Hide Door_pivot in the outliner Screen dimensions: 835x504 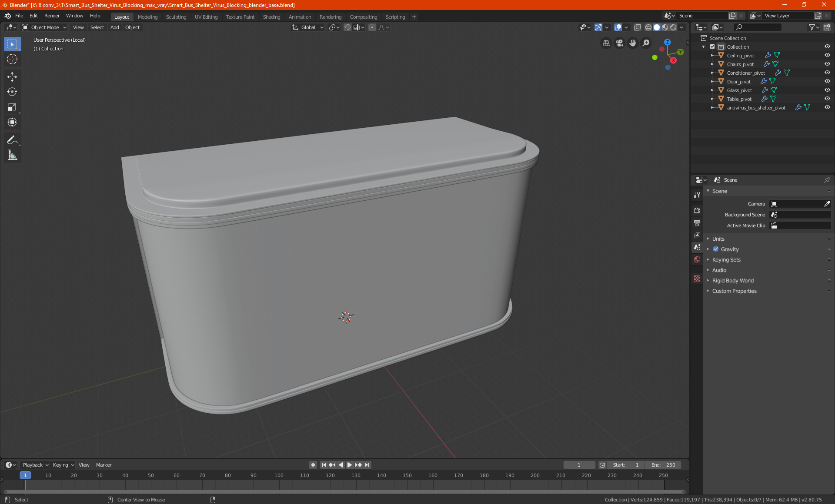(x=827, y=81)
